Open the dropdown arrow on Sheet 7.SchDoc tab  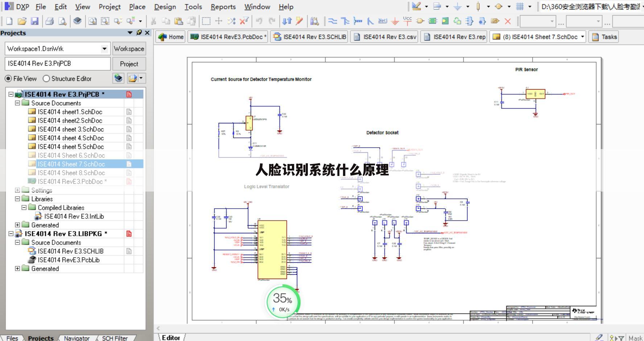(582, 37)
